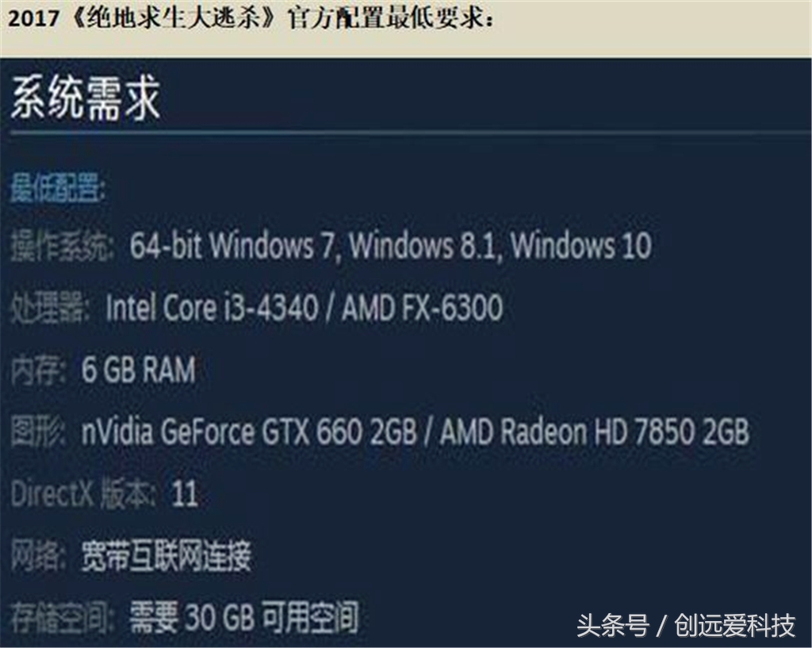Select the 最低配置 label
The height and width of the screenshot is (648, 812).
point(57,187)
